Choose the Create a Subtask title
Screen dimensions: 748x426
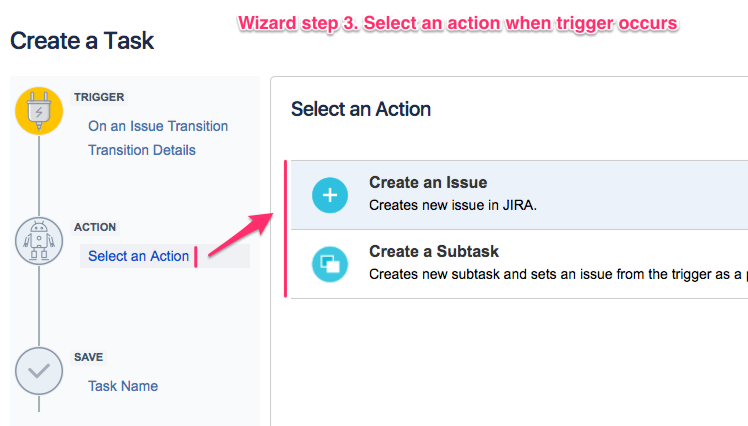pos(434,251)
